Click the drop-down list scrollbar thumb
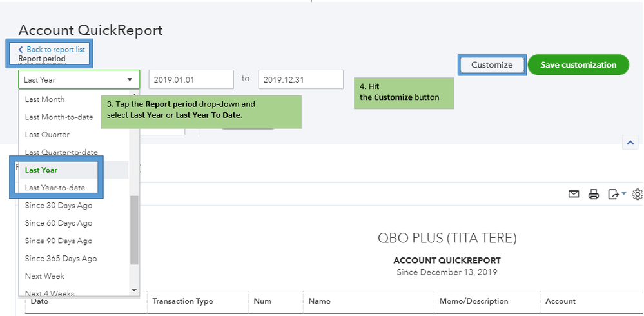644x316 pixels. coord(134,230)
